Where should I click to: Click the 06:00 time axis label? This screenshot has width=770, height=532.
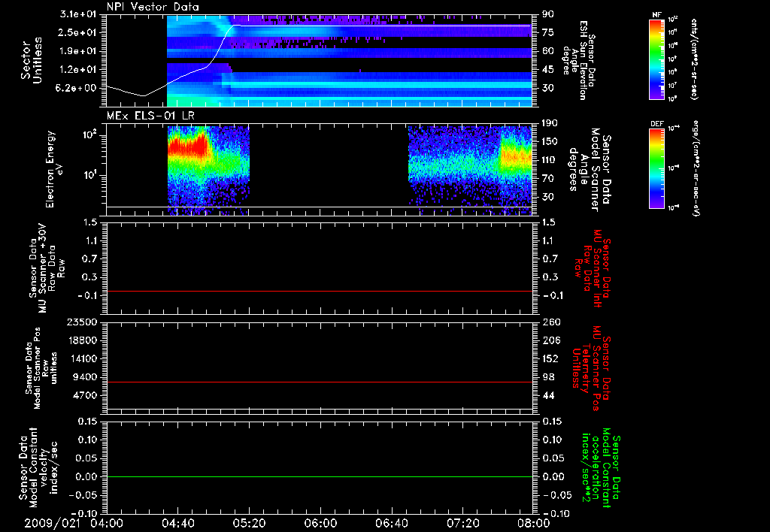click(x=320, y=523)
